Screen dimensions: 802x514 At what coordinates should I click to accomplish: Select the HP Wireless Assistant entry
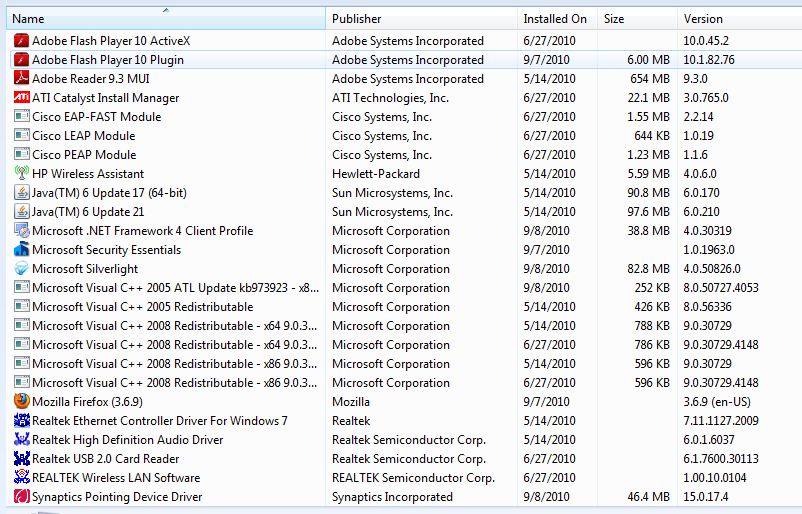point(88,173)
